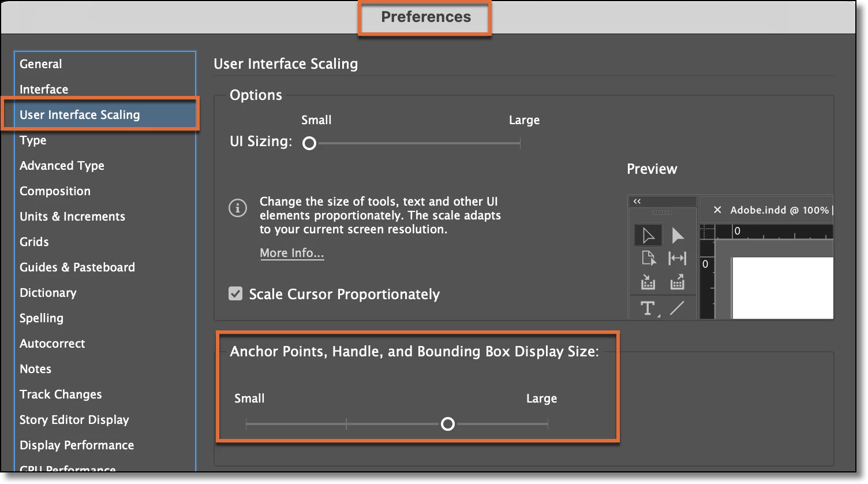This screenshot has width=868, height=484.
Task: Click the Anchor Points display size slider handle
Action: click(448, 425)
